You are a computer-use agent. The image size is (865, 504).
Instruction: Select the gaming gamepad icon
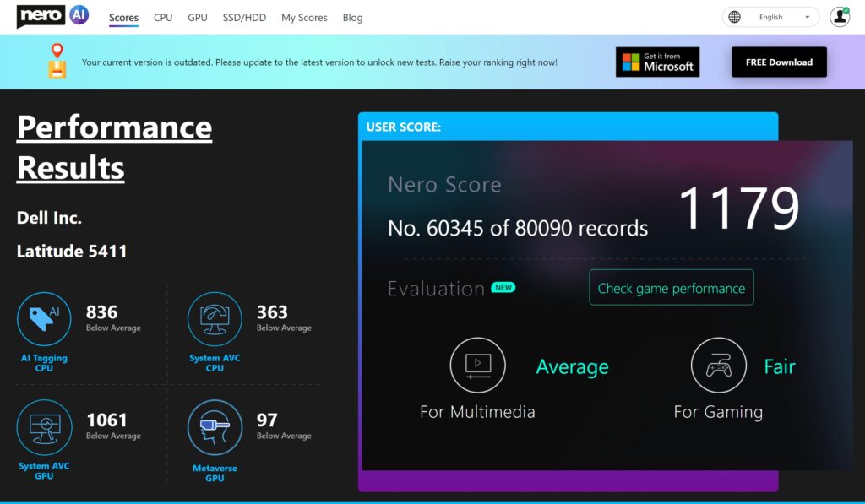pyautogui.click(x=719, y=365)
